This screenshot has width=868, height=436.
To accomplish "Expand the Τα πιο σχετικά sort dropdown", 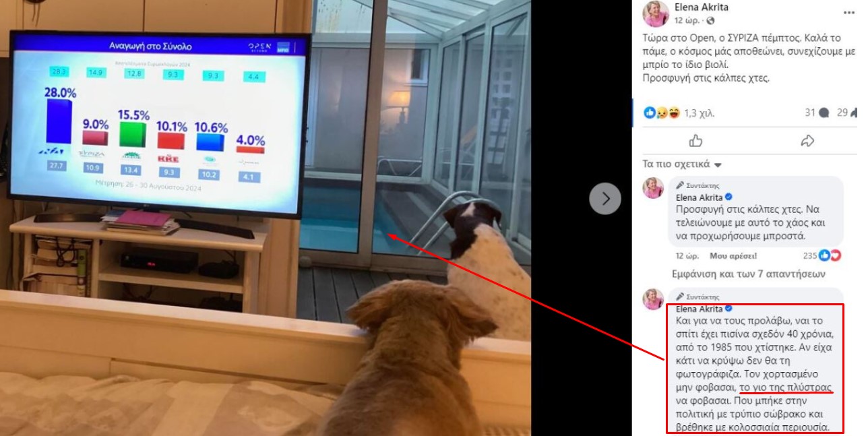I will (x=682, y=164).
